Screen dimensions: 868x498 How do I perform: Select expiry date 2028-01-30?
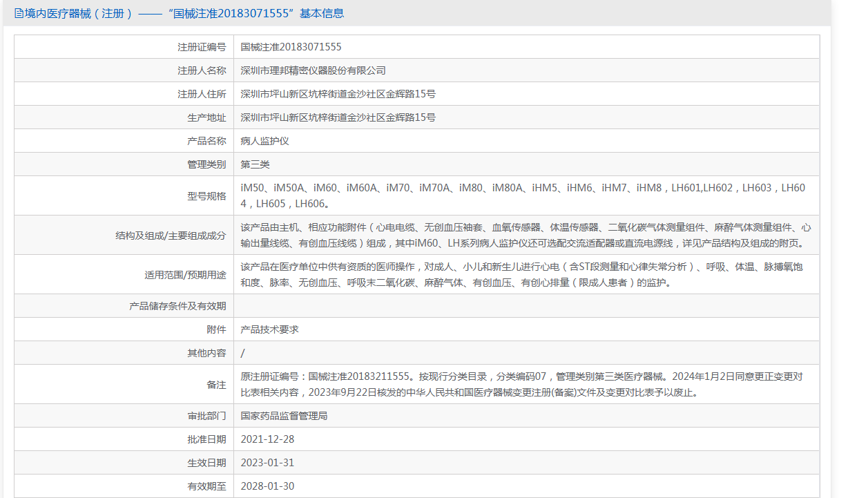pos(267,486)
